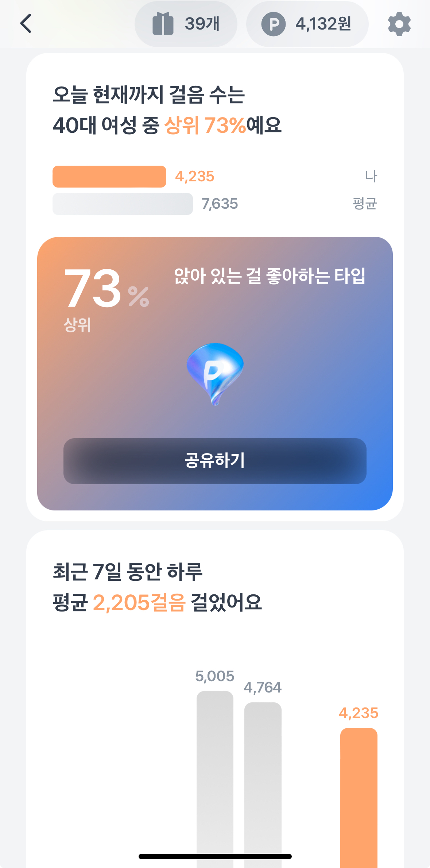Tap the 나 label beside my bar
Image resolution: width=430 pixels, height=868 pixels.
point(371,176)
